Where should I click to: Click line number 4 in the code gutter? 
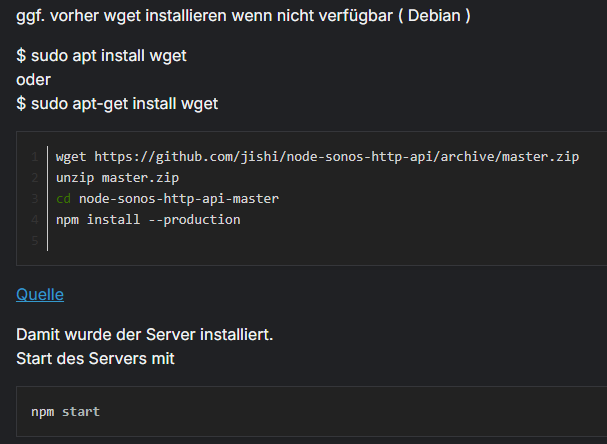[34, 219]
